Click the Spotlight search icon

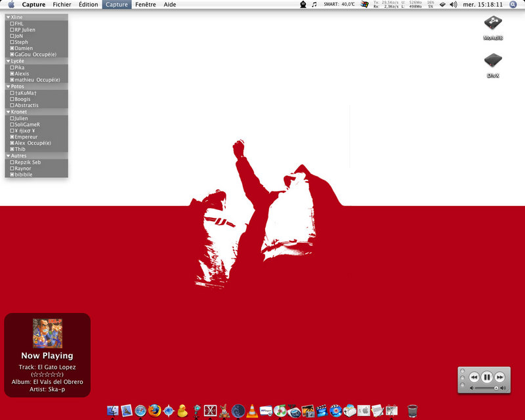pos(513,5)
